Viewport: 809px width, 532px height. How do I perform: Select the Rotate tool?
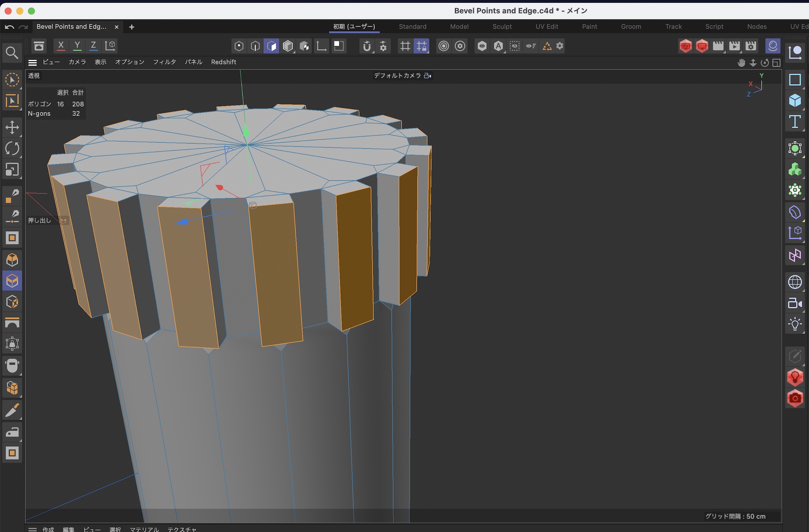[12, 148]
